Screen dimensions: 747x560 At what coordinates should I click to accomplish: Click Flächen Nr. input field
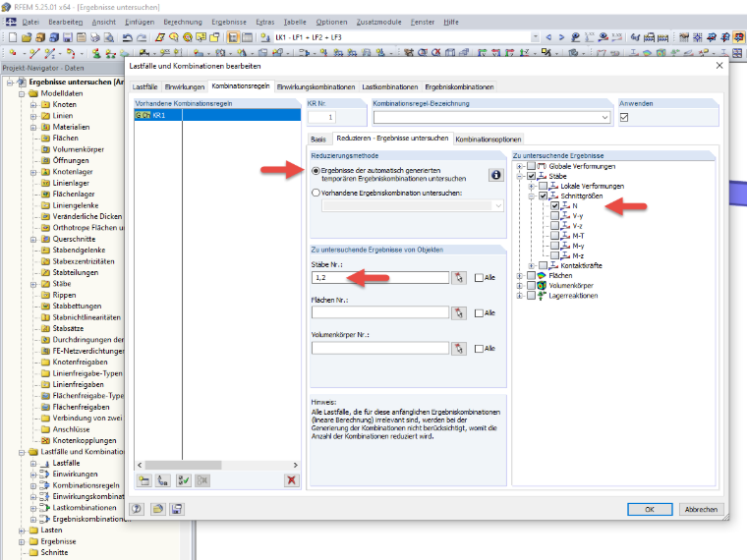[x=380, y=312]
